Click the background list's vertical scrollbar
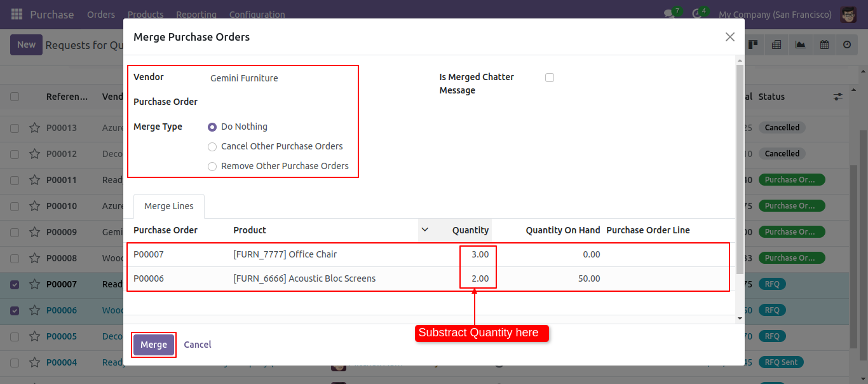868x384 pixels. point(853,257)
